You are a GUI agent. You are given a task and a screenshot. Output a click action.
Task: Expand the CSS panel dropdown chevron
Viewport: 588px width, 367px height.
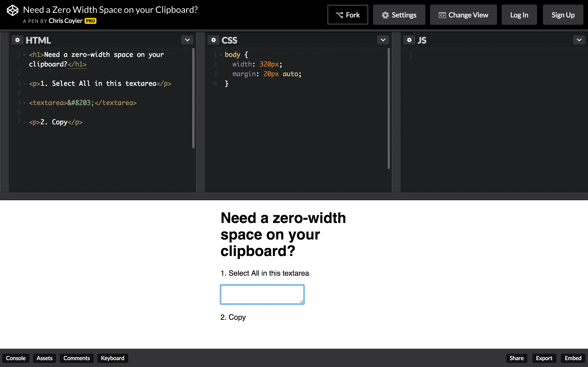coord(383,40)
